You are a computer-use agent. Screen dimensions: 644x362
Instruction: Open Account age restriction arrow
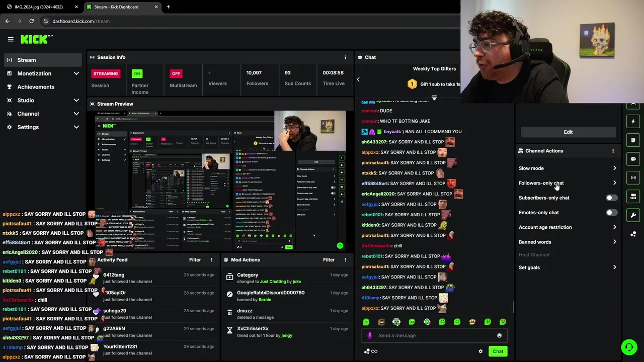coord(614,227)
